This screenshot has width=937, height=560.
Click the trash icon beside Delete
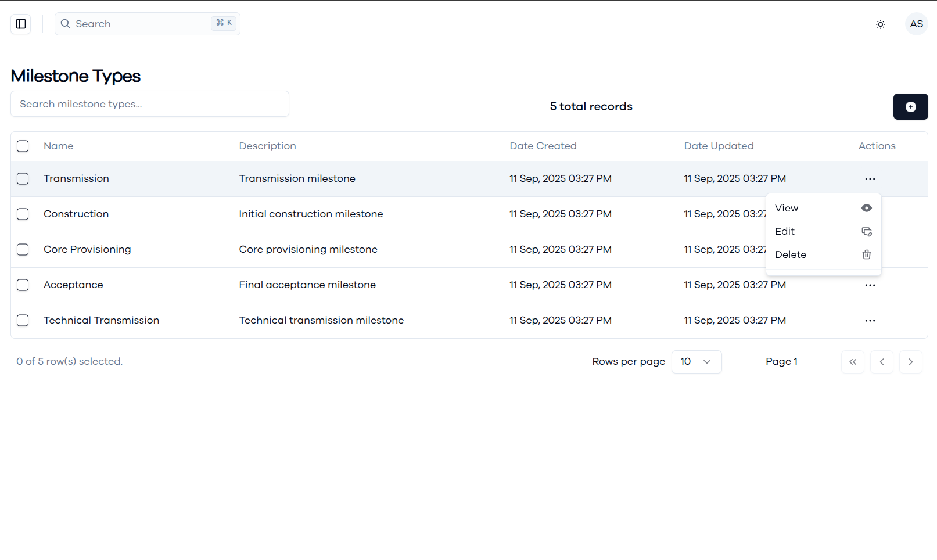[866, 254]
